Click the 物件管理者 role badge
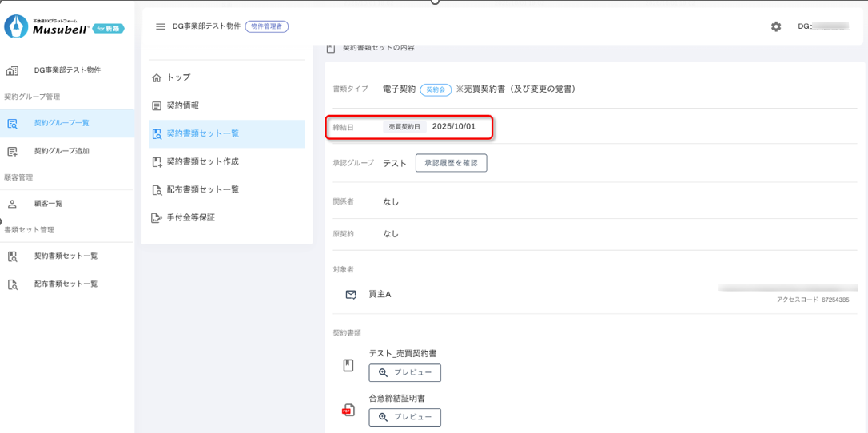 tap(267, 26)
